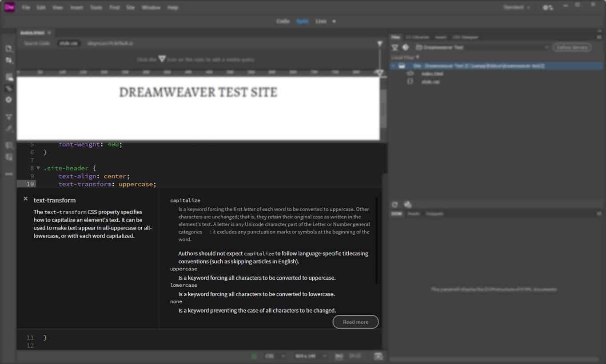Collapse the .site-header rule using its code triangle
The height and width of the screenshot is (364, 606).
(38, 168)
